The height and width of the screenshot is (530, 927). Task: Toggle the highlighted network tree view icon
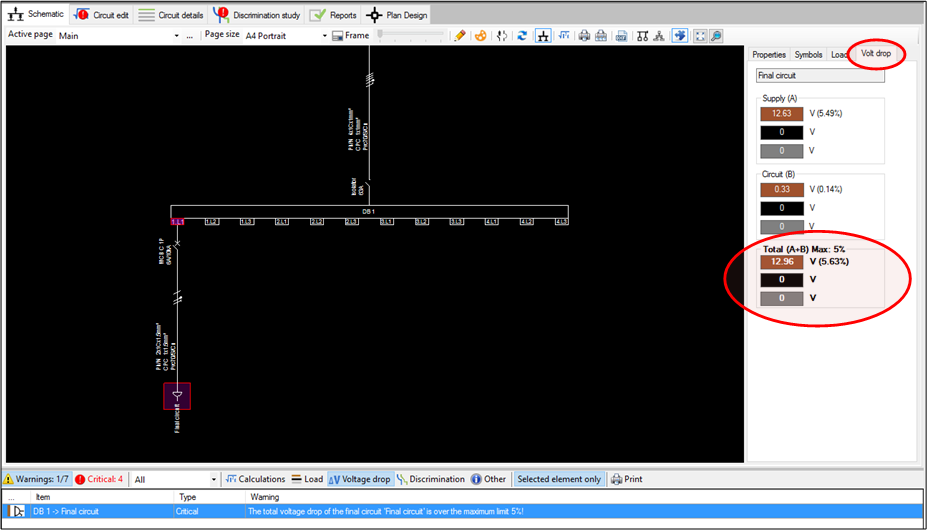(x=543, y=35)
